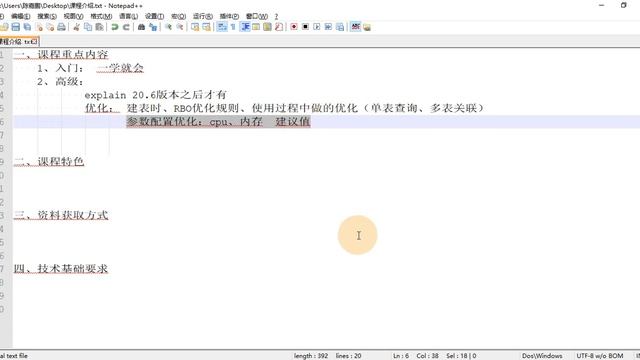Viewport: 640px width, 360px height.
Task: Click the Close document toolbar icon
Action: coord(39,27)
